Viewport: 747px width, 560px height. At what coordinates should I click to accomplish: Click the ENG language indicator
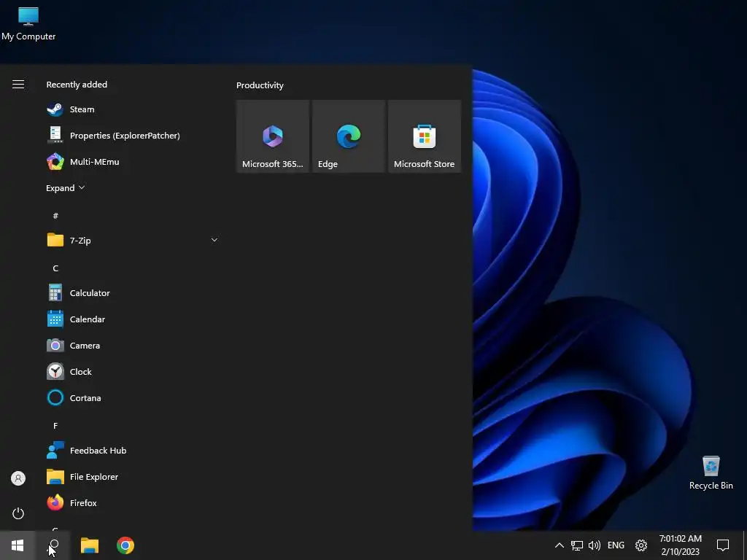[616, 545]
